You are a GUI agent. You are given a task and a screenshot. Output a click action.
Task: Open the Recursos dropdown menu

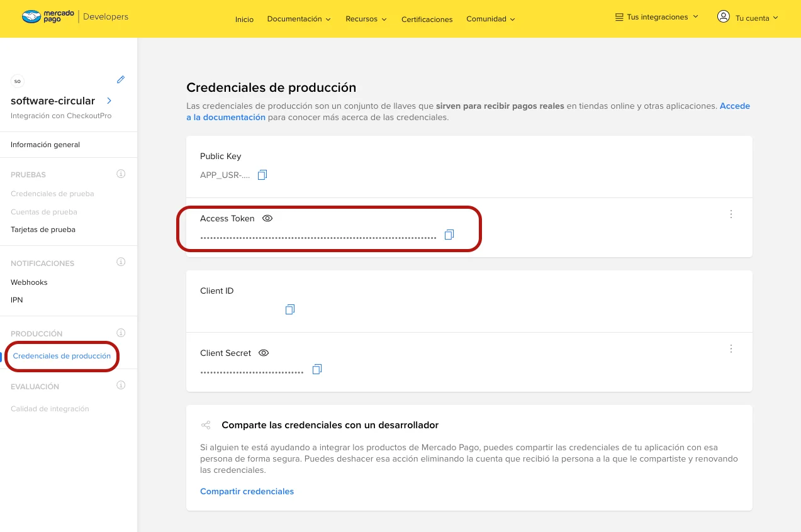[x=366, y=19]
